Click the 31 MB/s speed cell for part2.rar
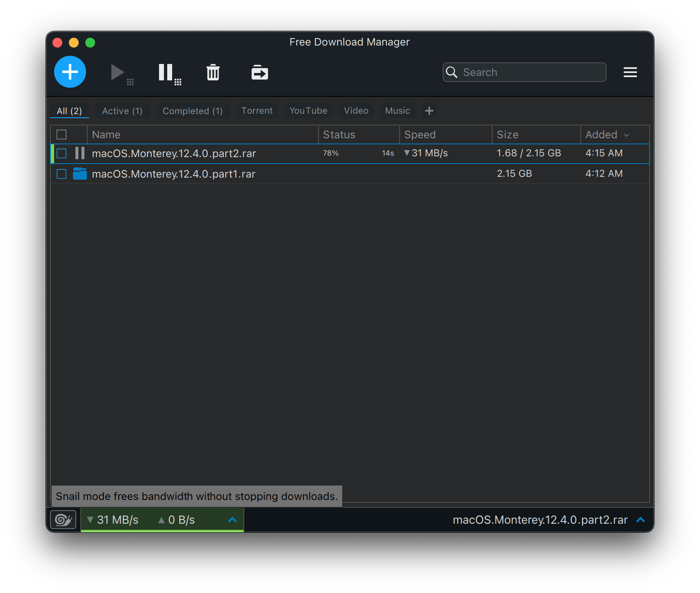700x593 pixels. coord(426,153)
